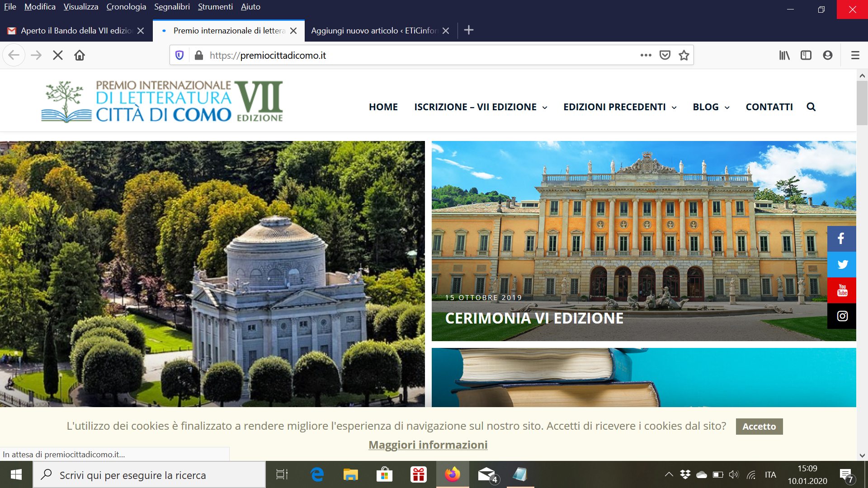Show site security padlock info

pos(198,55)
